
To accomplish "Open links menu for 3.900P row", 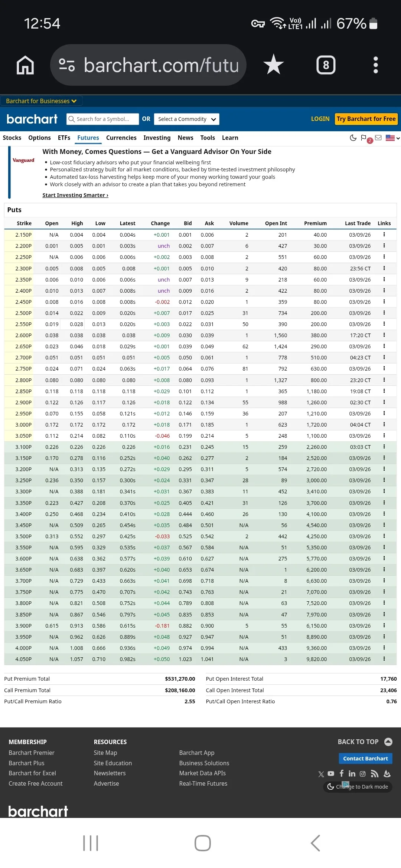I will [x=384, y=625].
